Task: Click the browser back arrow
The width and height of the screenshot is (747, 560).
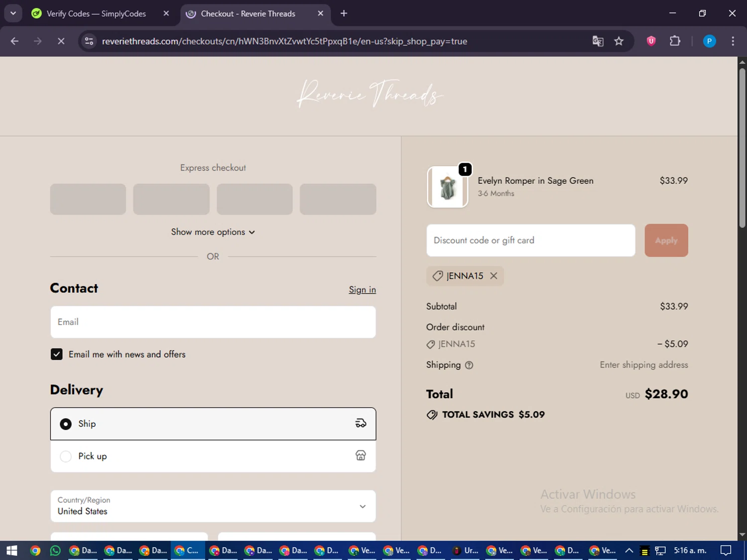Action: coord(14,41)
